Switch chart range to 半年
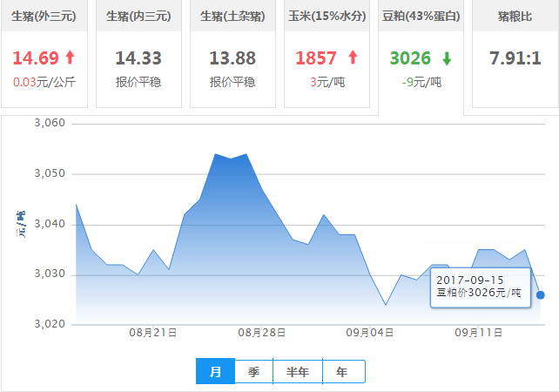This screenshot has height=392, width=559. 298,372
